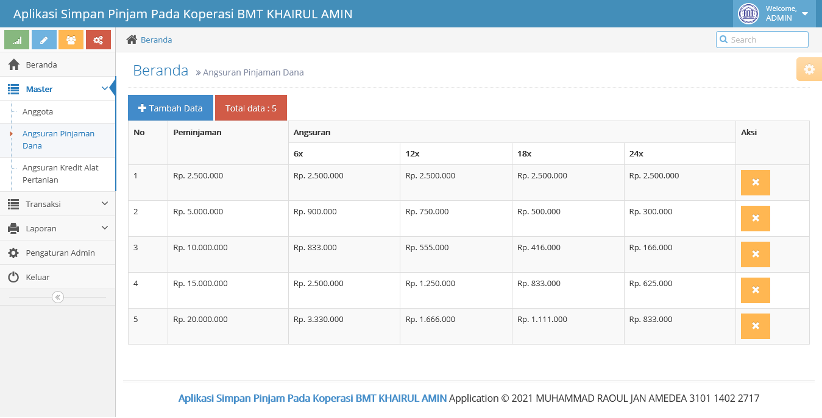
Task: Delete row 1 with the X button
Action: tap(755, 183)
